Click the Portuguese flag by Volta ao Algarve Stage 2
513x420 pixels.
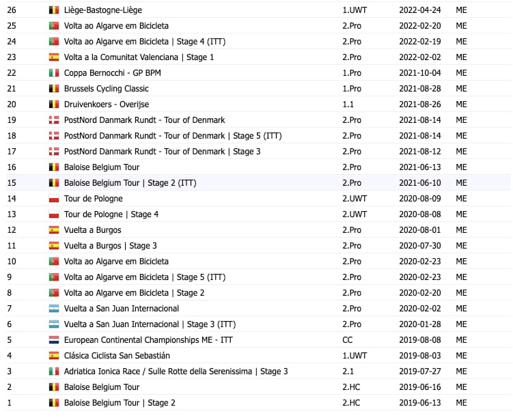click(x=54, y=293)
